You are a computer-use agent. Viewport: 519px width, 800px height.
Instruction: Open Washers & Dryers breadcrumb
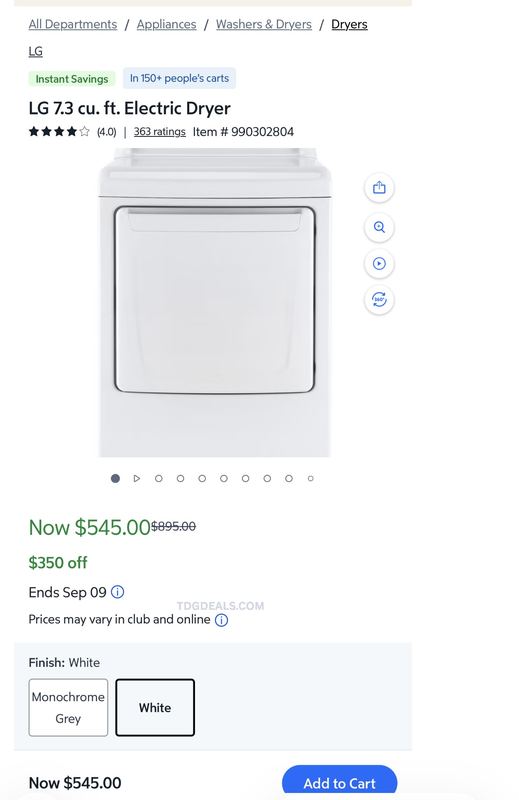click(x=264, y=24)
